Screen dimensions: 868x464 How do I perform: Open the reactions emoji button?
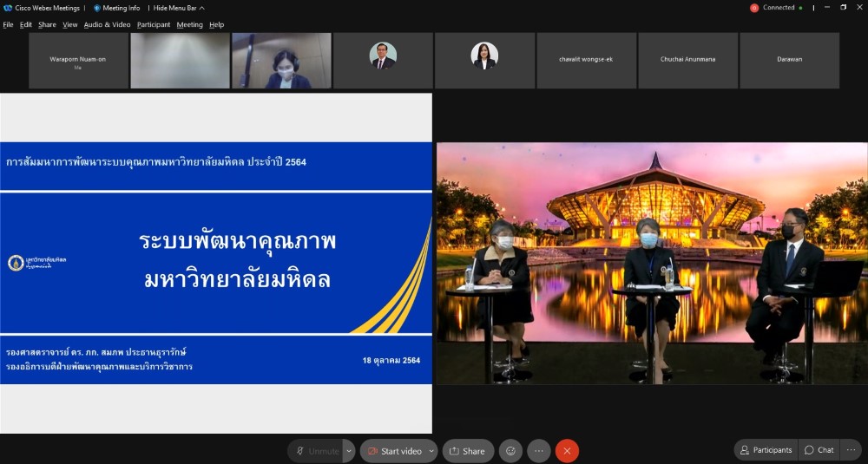point(510,451)
